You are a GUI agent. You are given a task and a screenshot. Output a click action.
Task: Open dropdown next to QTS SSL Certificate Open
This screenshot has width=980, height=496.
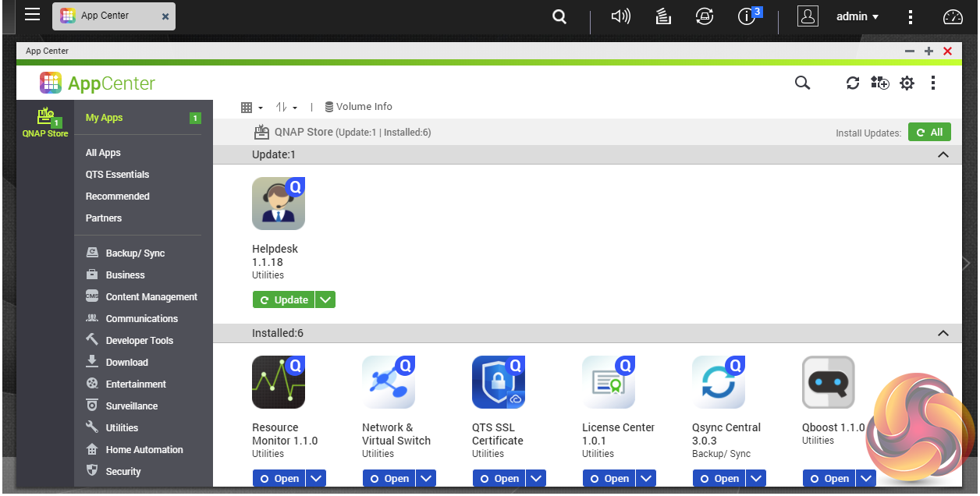tap(536, 478)
